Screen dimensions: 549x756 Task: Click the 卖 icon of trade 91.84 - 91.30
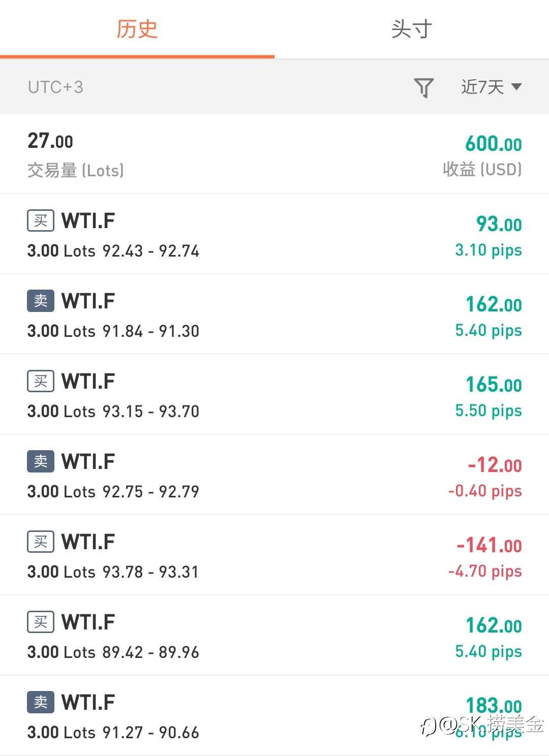[41, 301]
